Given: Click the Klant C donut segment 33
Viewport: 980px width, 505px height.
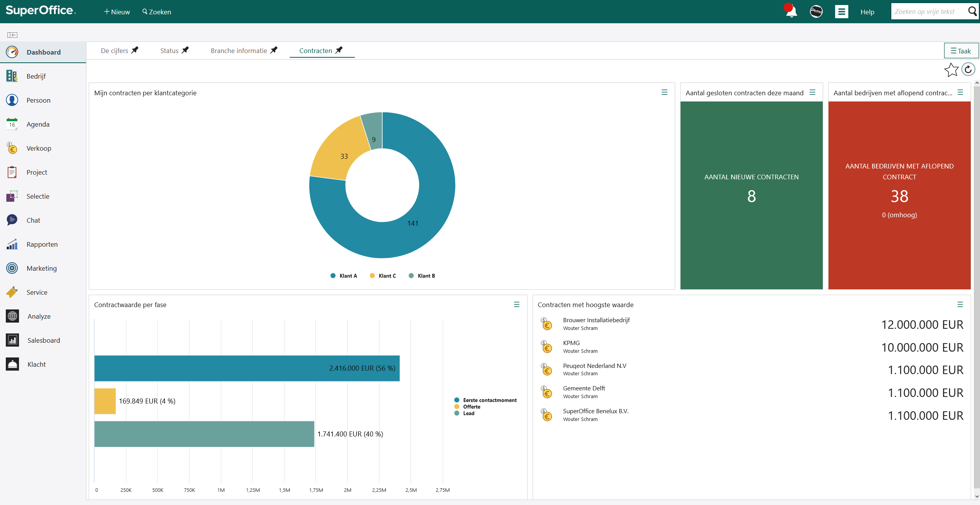Looking at the screenshot, I should 344,156.
